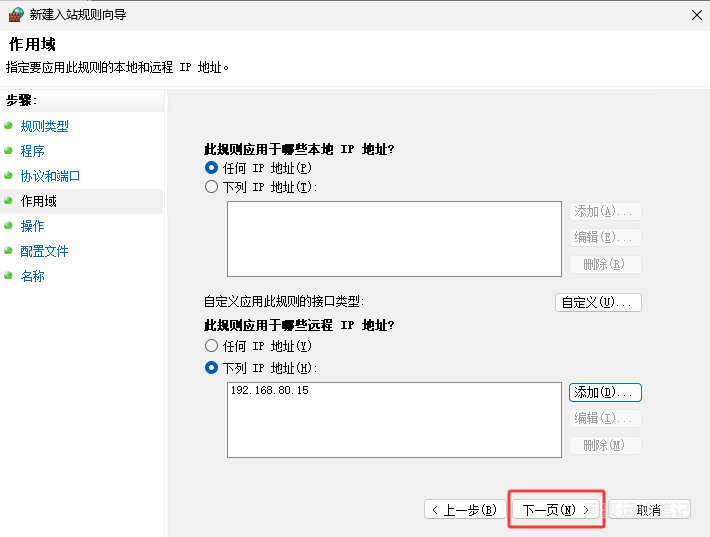Select the 192.168.80.15 remote address entry
This screenshot has height=537, width=710.
(x=270, y=390)
